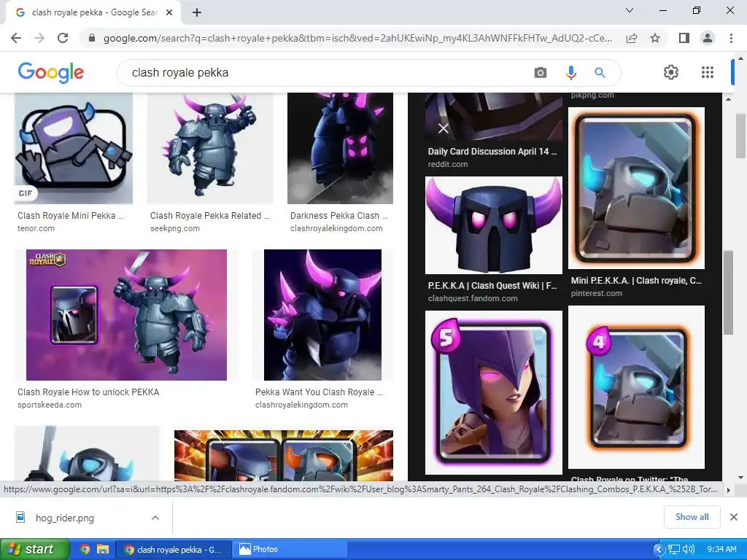The image size is (747, 560).
Task: Close the image preview side panel
Action: pyautogui.click(x=444, y=128)
